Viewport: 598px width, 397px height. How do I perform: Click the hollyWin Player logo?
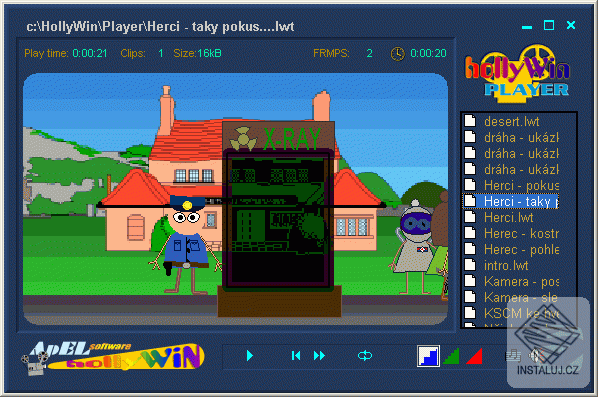click(x=517, y=74)
